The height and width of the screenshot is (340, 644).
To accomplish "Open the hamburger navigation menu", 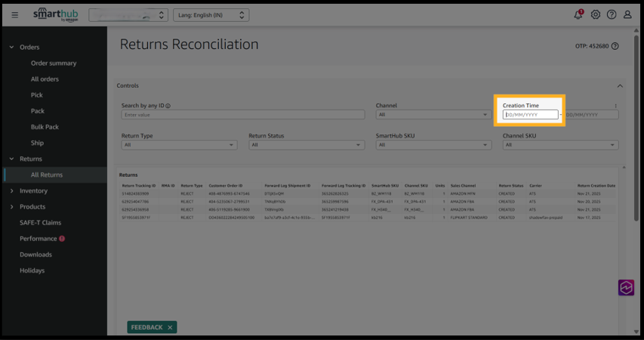I will coord(14,15).
